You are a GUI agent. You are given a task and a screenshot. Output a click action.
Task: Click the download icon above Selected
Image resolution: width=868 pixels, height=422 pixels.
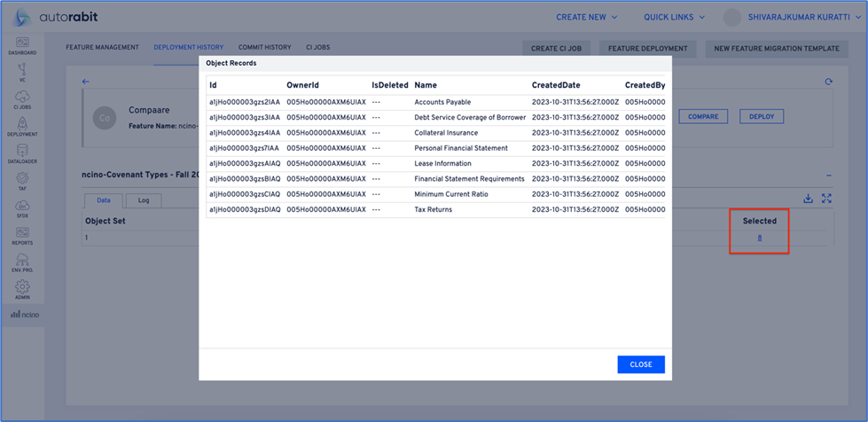tap(809, 199)
